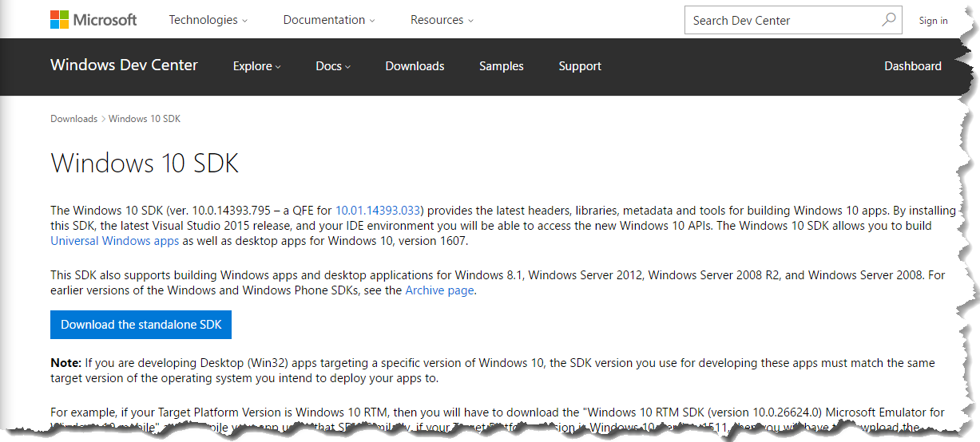Go to the Downloads nav item
Image resolution: width=980 pixels, height=442 pixels.
click(415, 66)
